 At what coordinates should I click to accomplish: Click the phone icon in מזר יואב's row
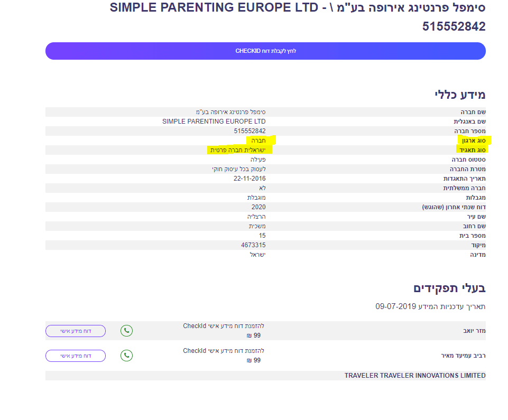pos(126,331)
